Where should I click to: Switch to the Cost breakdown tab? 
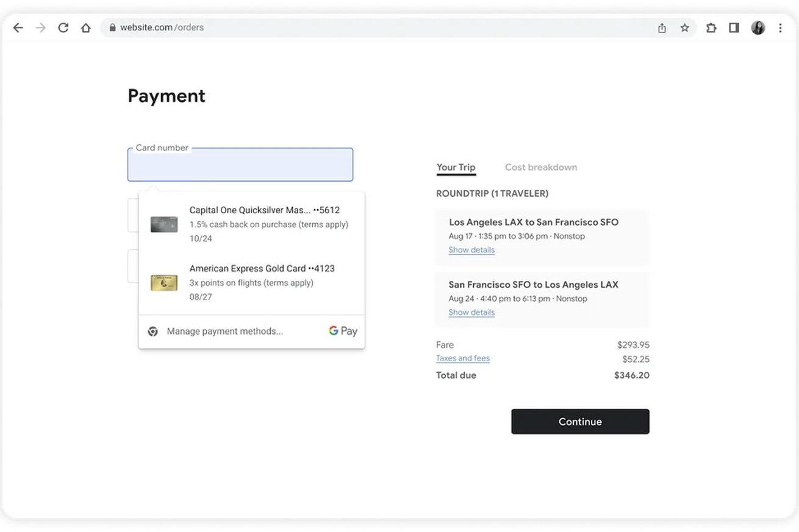(540, 167)
